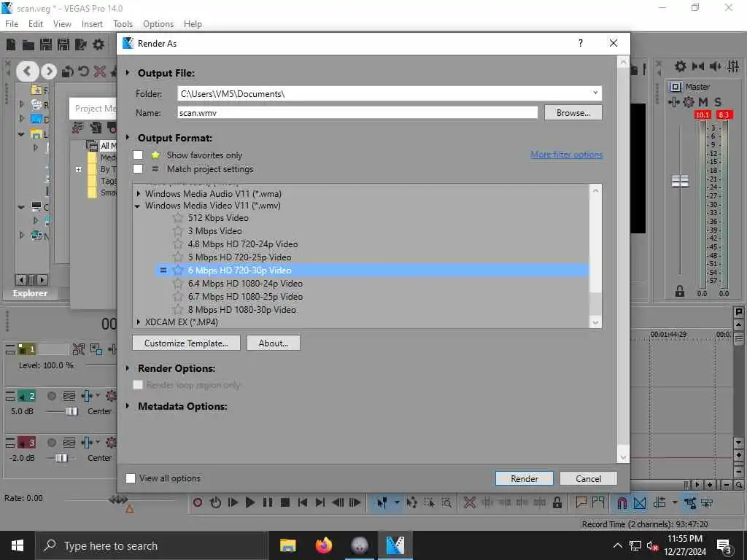The width and height of the screenshot is (747, 560).
Task: Click the Save icon in main toolbar
Action: coord(46,44)
